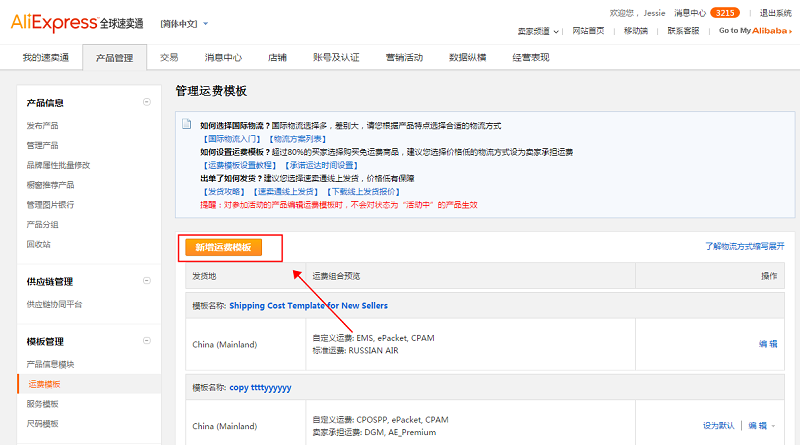Collapse the 模板管理 sidebar section
The height and width of the screenshot is (445, 800).
point(147,340)
